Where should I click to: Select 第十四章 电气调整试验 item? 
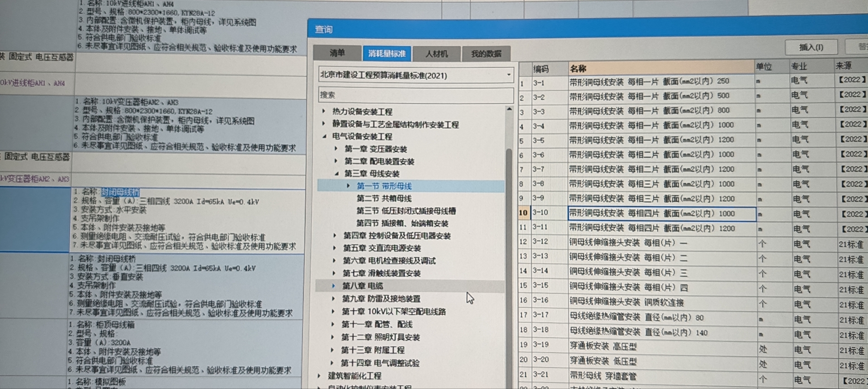pos(380,363)
